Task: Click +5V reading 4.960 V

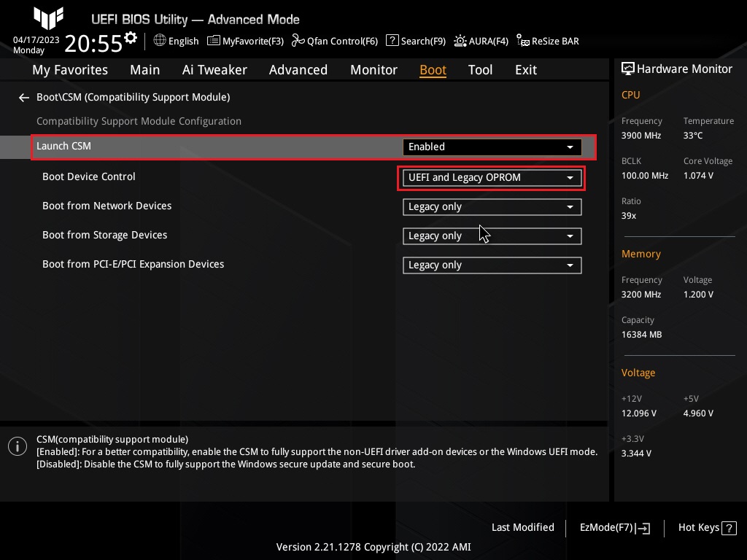Action: tap(698, 413)
